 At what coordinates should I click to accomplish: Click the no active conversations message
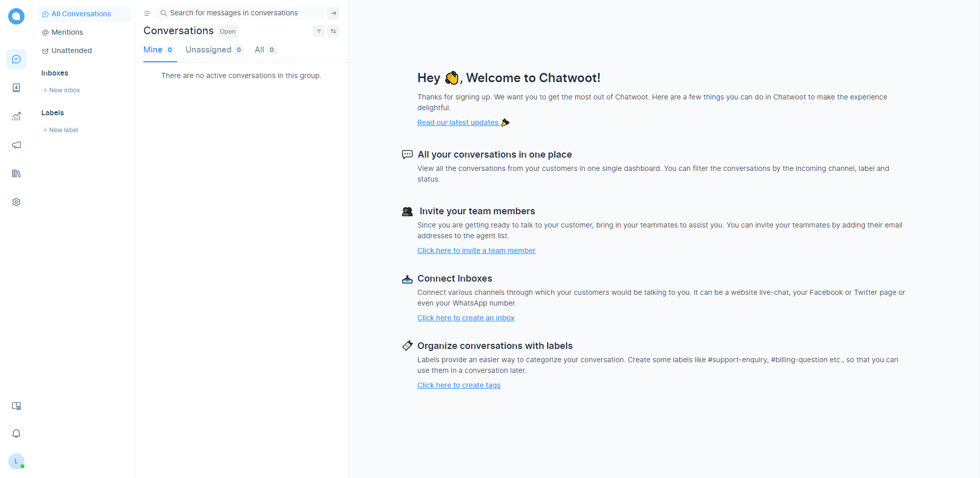click(x=241, y=76)
